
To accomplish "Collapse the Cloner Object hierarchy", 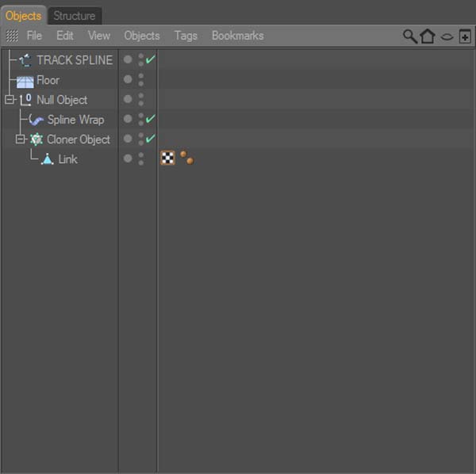I will coord(20,140).
